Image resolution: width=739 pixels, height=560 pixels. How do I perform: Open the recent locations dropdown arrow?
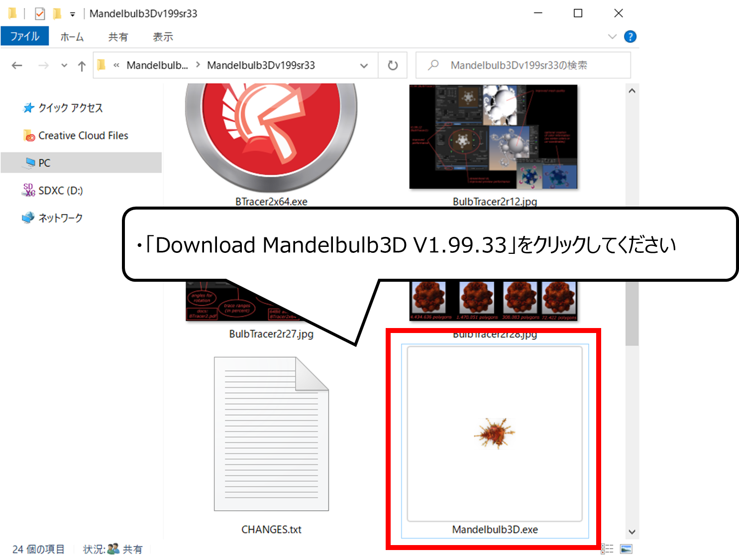pyautogui.click(x=64, y=65)
